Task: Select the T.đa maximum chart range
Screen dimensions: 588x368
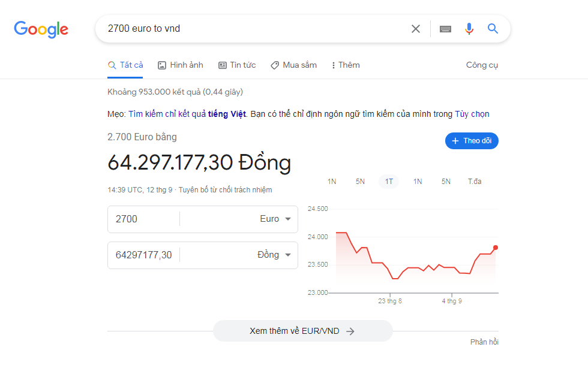Action: tap(475, 182)
